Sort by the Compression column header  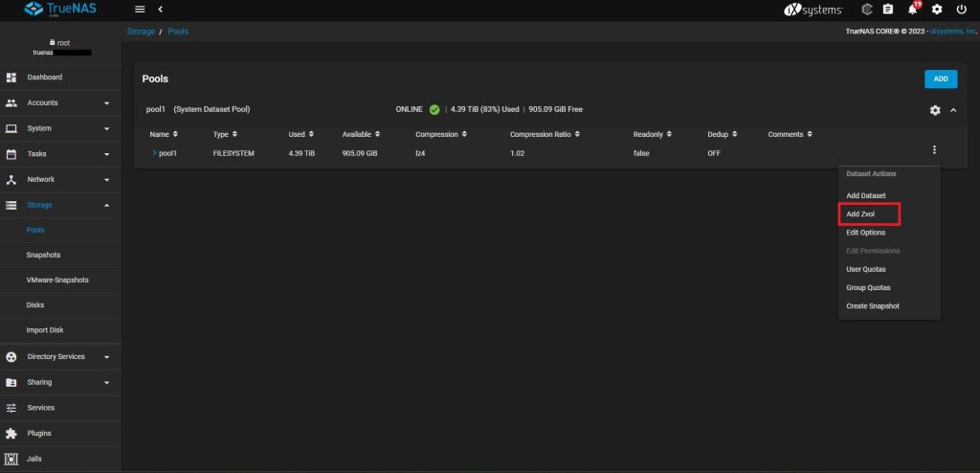[x=441, y=134]
